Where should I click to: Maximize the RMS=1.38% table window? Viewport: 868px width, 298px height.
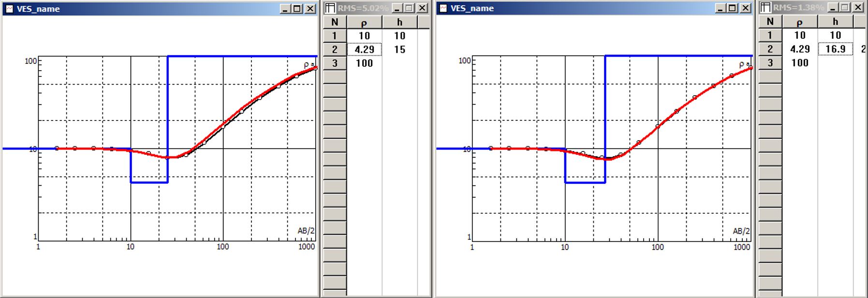coord(845,8)
